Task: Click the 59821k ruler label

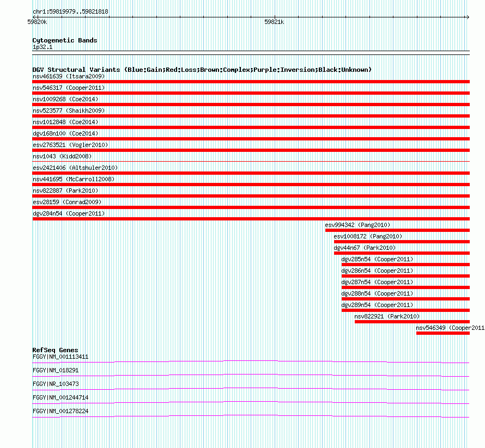Action: (274, 22)
